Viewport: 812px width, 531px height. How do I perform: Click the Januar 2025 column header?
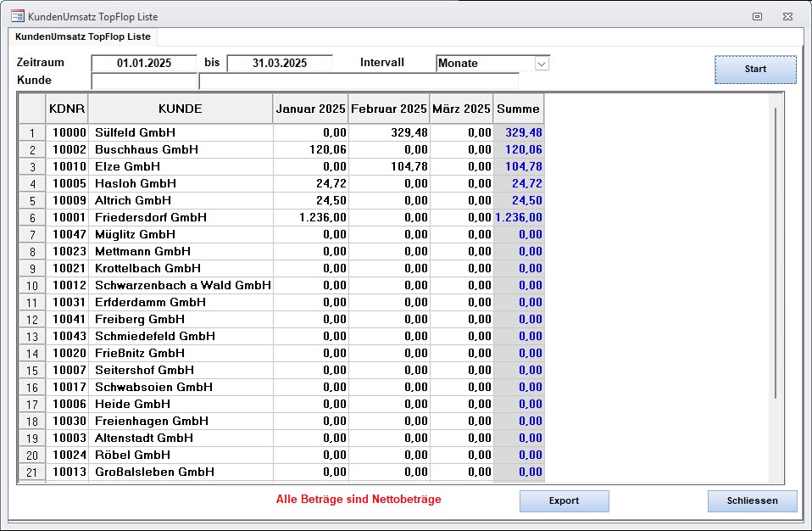pos(310,109)
